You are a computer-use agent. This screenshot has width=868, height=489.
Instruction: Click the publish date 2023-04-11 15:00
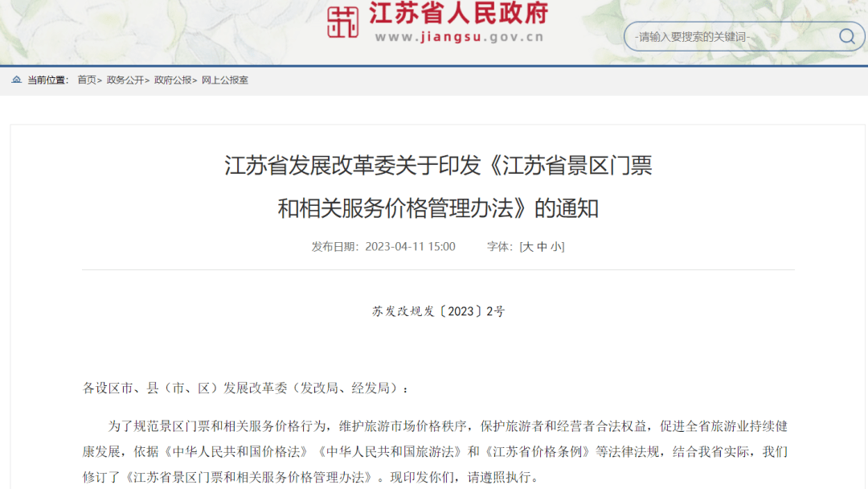[410, 247]
